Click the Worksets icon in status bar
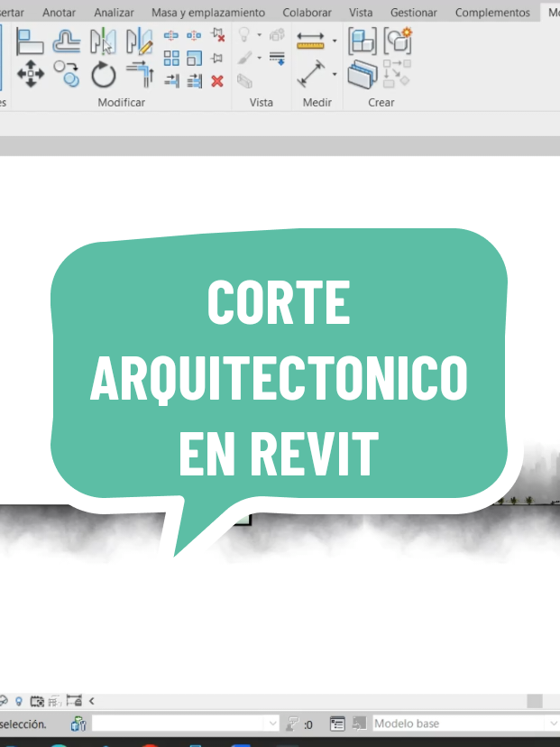Image resolution: width=560 pixels, height=747 pixels. click(78, 724)
